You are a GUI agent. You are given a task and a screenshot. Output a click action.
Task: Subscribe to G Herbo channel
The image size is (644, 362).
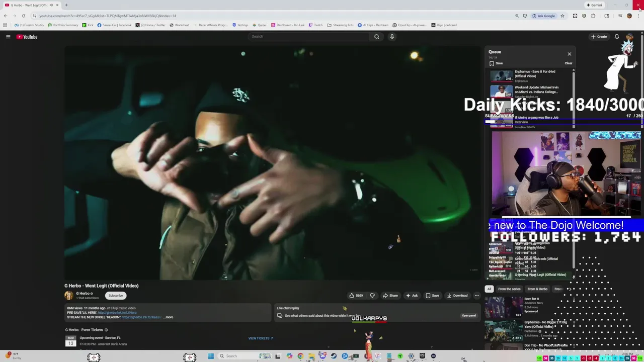pos(115,296)
